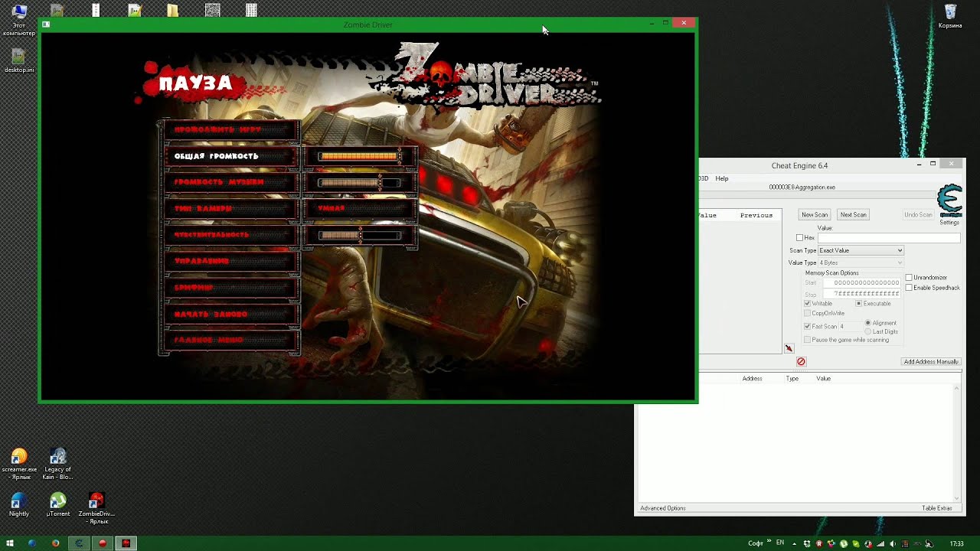This screenshot has height=551, width=980.
Task: Select 'Общая громкость' in pause menu
Action: click(230, 156)
